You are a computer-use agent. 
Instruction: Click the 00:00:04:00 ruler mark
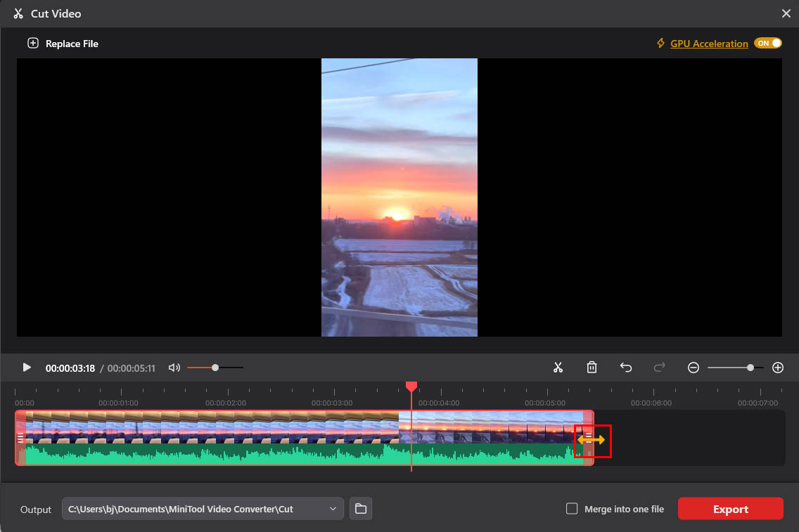[439, 403]
